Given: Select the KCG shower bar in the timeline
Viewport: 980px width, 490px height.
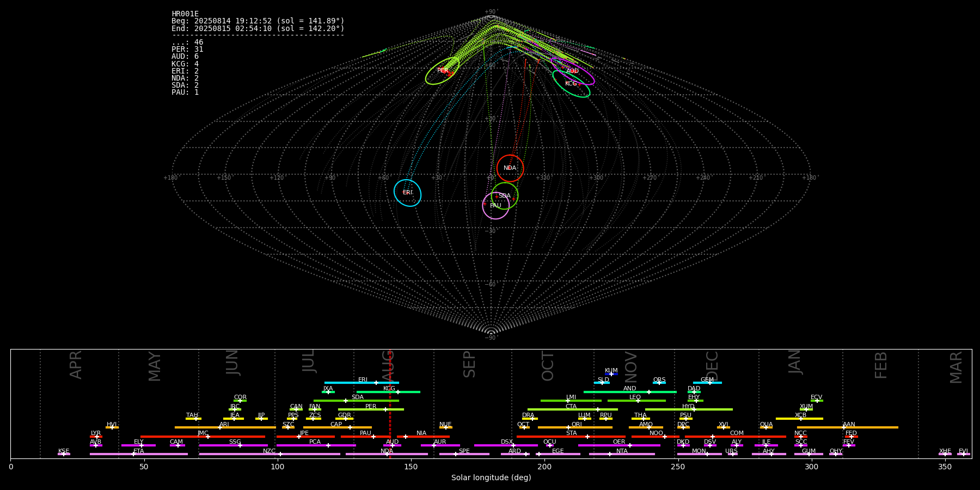Looking at the screenshot, I should coord(388,392).
